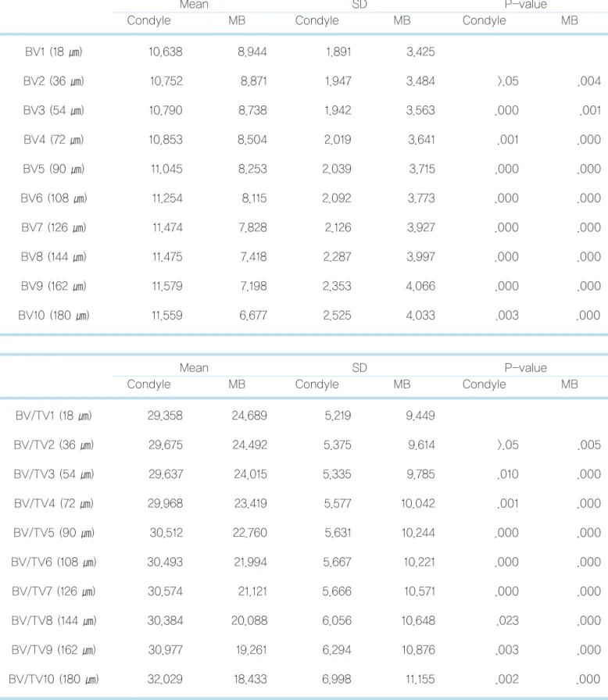
Task: Click the BV10 (180 µm) row label
Action: coord(54,316)
